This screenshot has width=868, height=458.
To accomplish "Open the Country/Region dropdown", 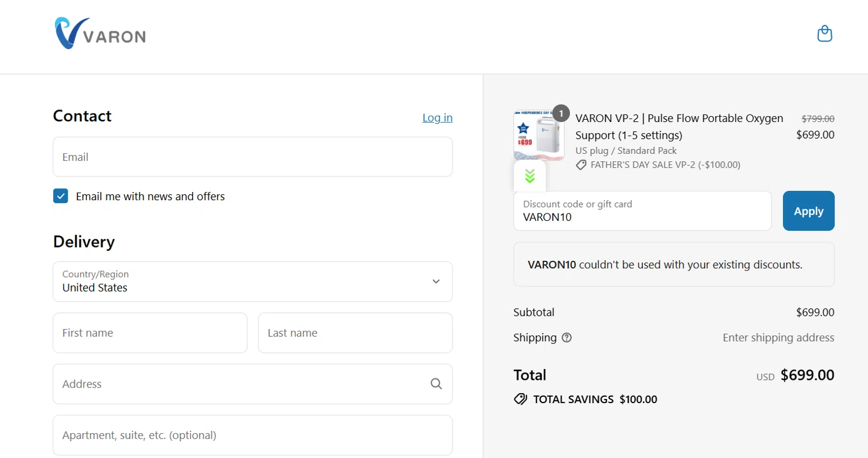I will (252, 282).
